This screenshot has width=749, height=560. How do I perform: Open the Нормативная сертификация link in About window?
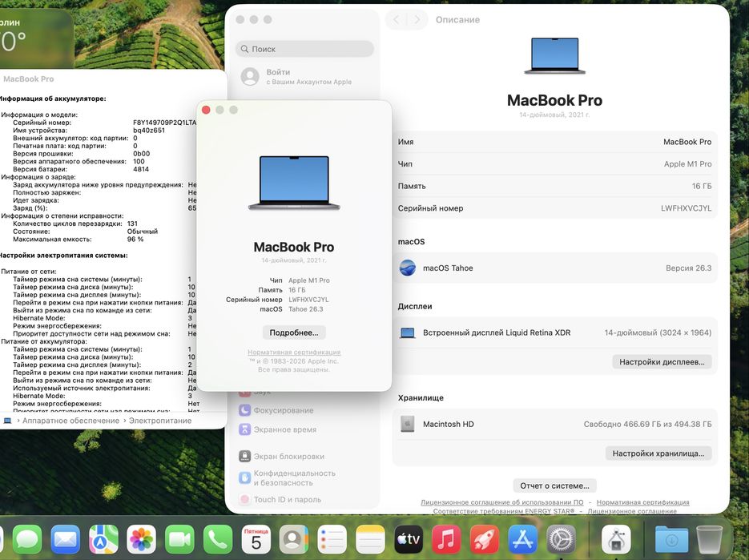294,353
